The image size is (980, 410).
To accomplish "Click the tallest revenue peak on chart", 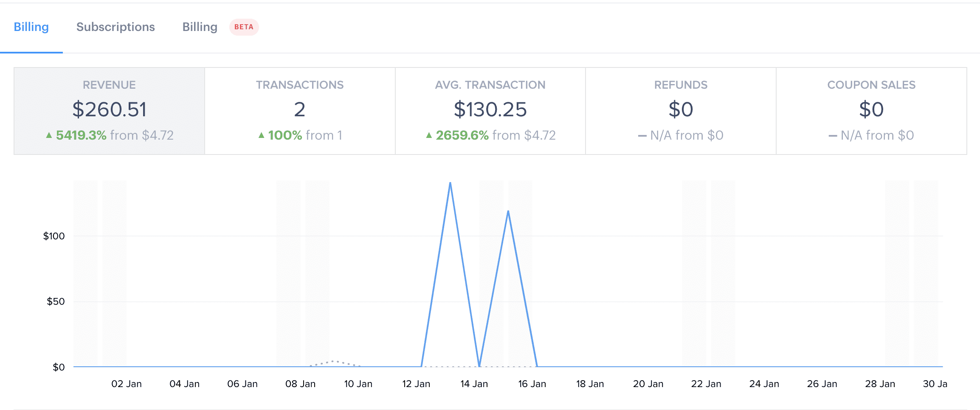I will (450, 183).
